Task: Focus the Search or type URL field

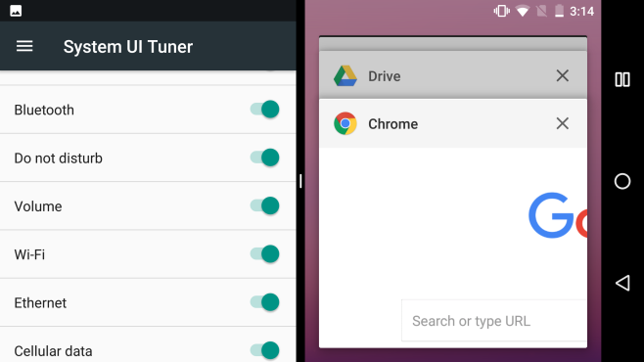Action: click(x=494, y=321)
